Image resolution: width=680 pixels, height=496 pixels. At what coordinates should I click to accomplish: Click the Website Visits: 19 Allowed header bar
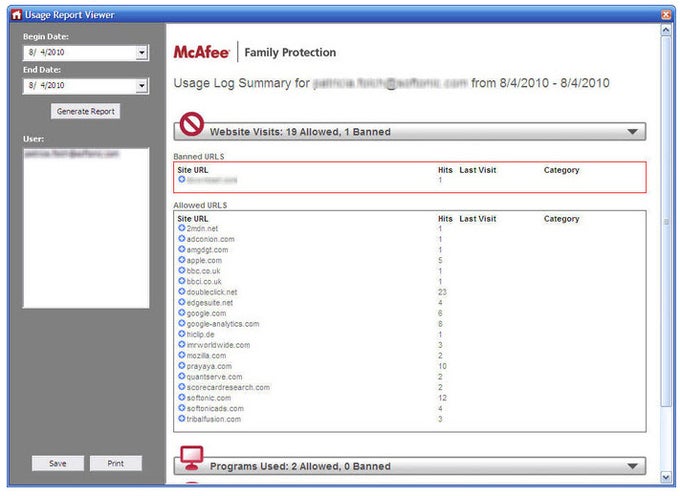410,132
